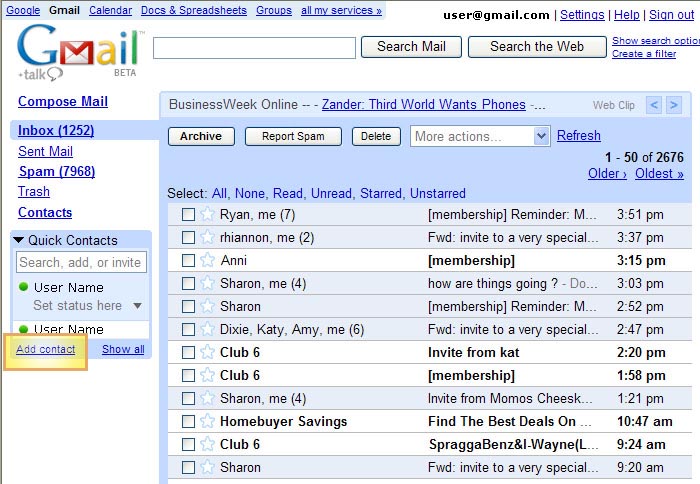Open the More actions dropdown
Viewport: 700px width, 484px height.
coord(479,136)
